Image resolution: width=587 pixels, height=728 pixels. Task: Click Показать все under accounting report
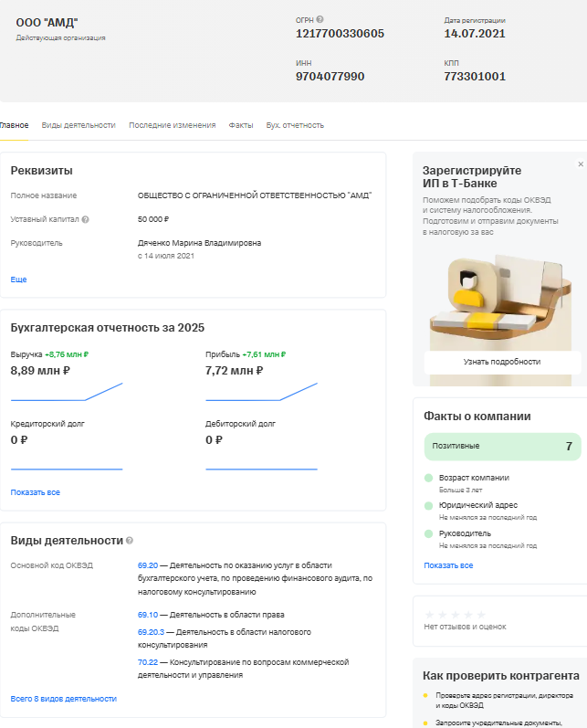point(36,492)
